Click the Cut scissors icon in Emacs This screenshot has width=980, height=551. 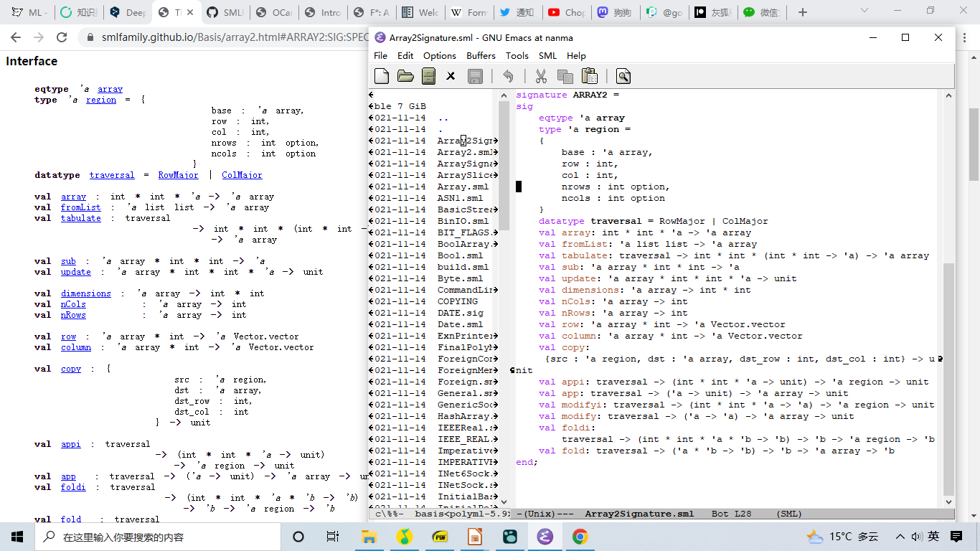[x=541, y=76]
